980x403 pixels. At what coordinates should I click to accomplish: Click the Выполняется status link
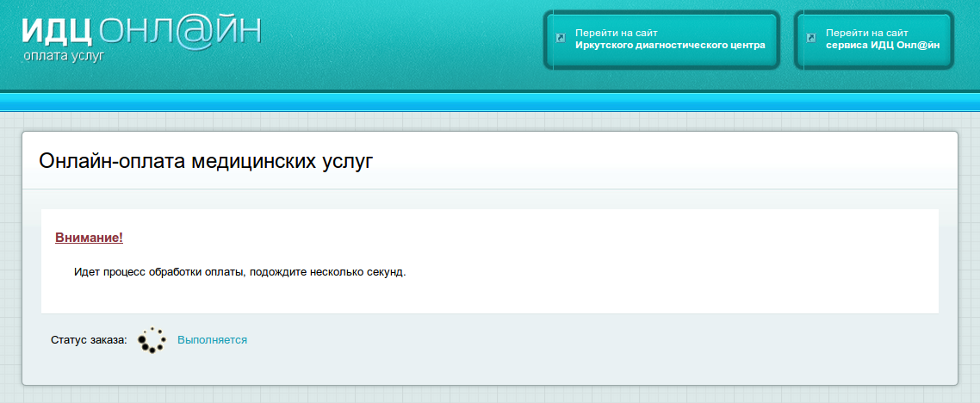[x=212, y=340]
